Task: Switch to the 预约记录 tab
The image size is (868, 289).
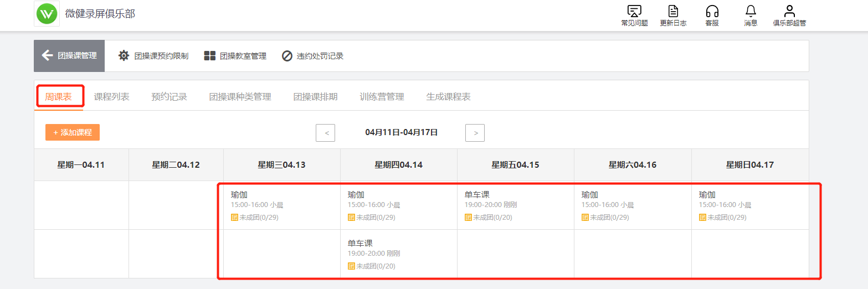Action: click(169, 97)
